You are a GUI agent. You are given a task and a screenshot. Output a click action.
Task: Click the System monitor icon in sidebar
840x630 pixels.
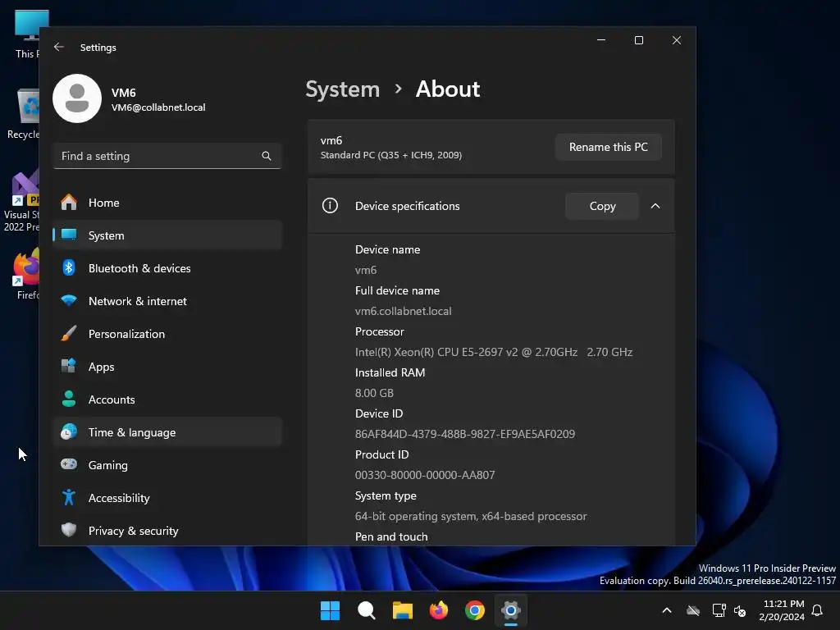(x=69, y=235)
